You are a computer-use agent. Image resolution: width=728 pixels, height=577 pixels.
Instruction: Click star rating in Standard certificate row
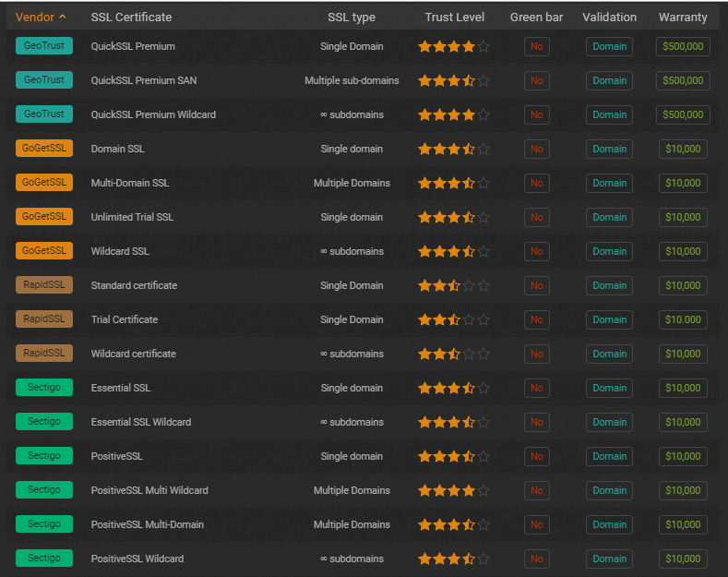[454, 285]
